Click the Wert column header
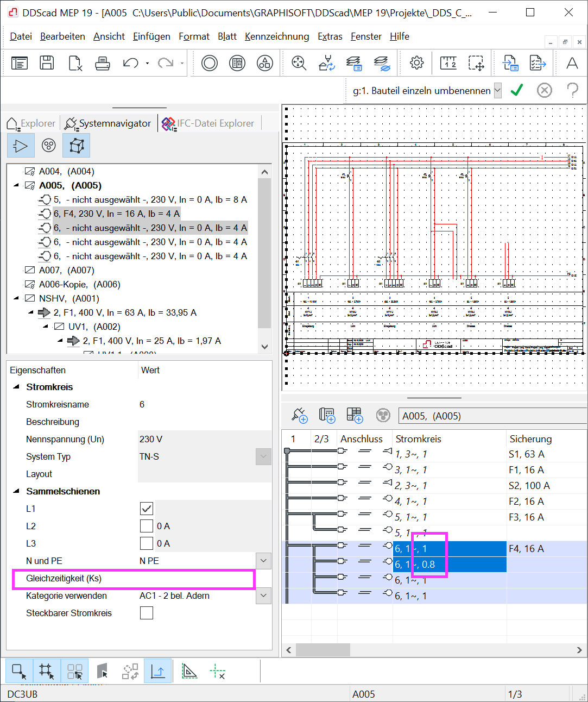This screenshot has height=702, width=588. (150, 370)
